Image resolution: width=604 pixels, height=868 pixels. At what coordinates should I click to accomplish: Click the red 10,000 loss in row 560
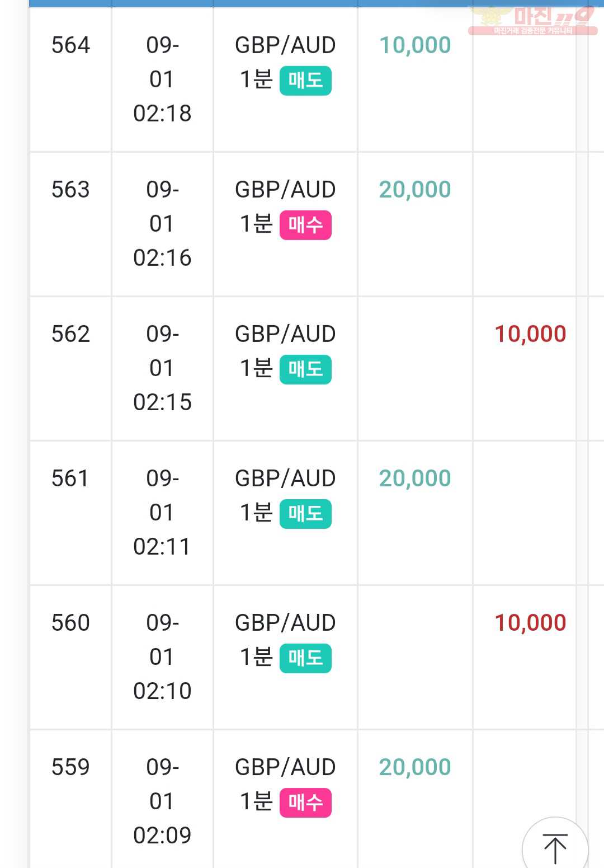pos(530,623)
